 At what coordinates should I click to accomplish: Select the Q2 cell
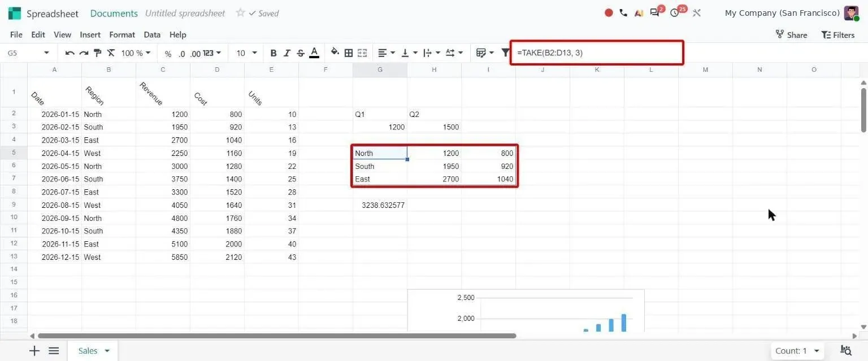point(434,114)
